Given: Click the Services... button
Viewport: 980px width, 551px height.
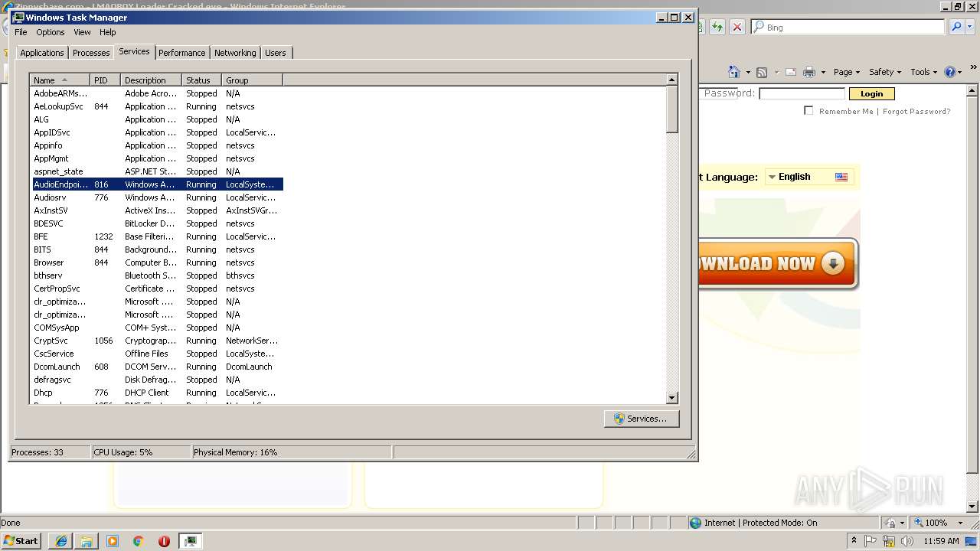Looking at the screenshot, I should click(642, 419).
